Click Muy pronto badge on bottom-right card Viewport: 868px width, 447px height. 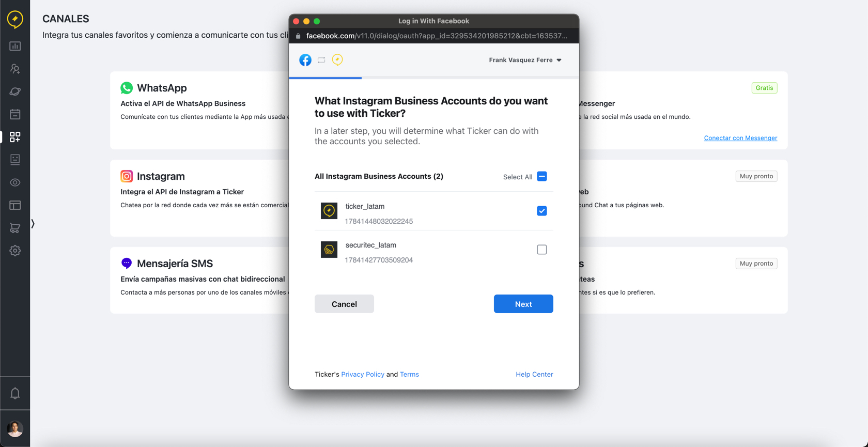click(x=756, y=264)
